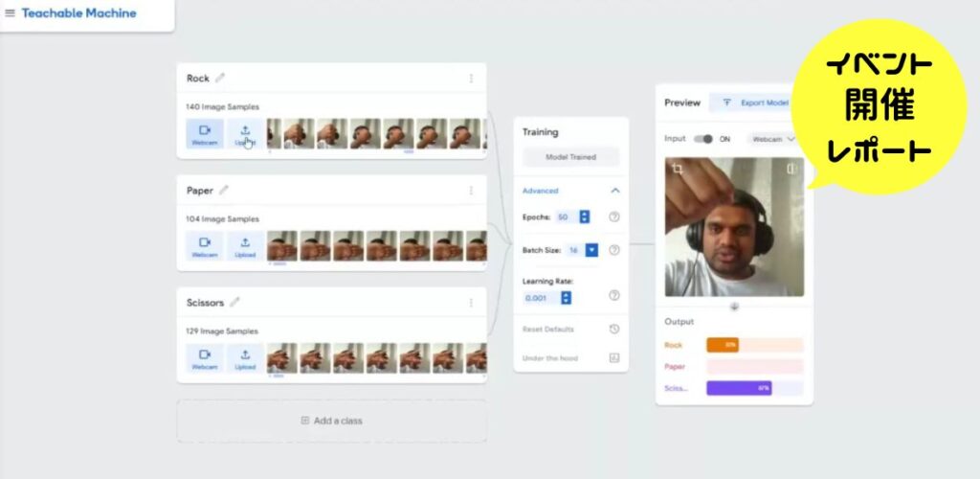Upload images to the Rock class

click(245, 134)
